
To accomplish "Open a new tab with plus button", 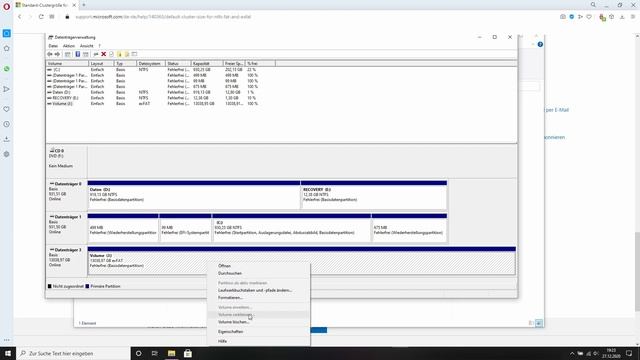I will (84, 5).
